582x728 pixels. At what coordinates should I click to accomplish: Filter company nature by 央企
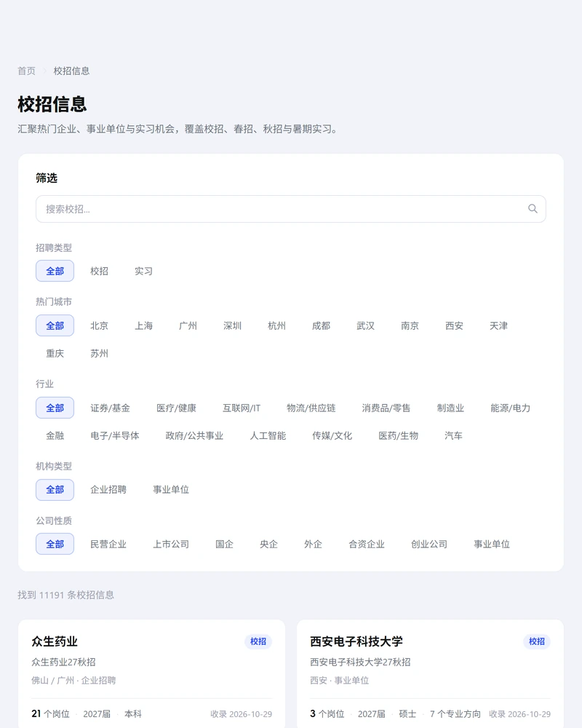point(268,544)
